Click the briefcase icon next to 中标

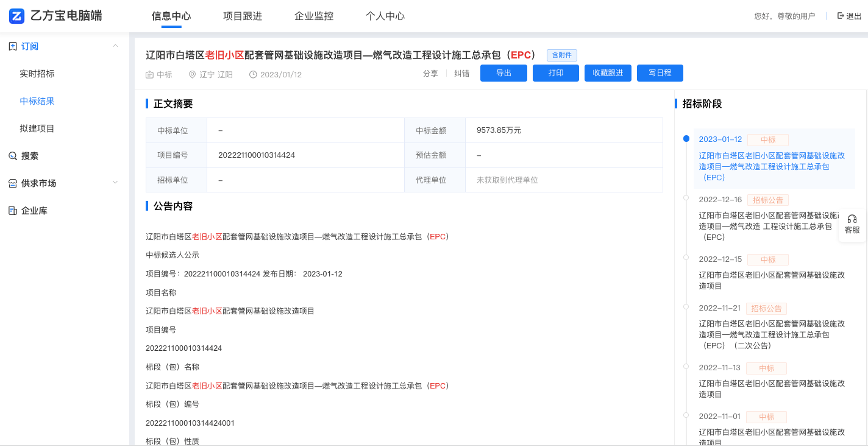[149, 74]
